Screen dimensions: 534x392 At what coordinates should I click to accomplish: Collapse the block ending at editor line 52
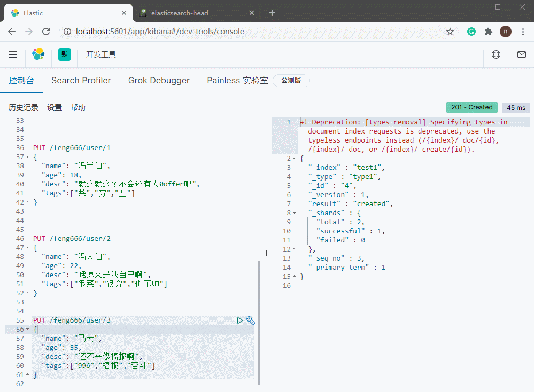tap(28, 293)
